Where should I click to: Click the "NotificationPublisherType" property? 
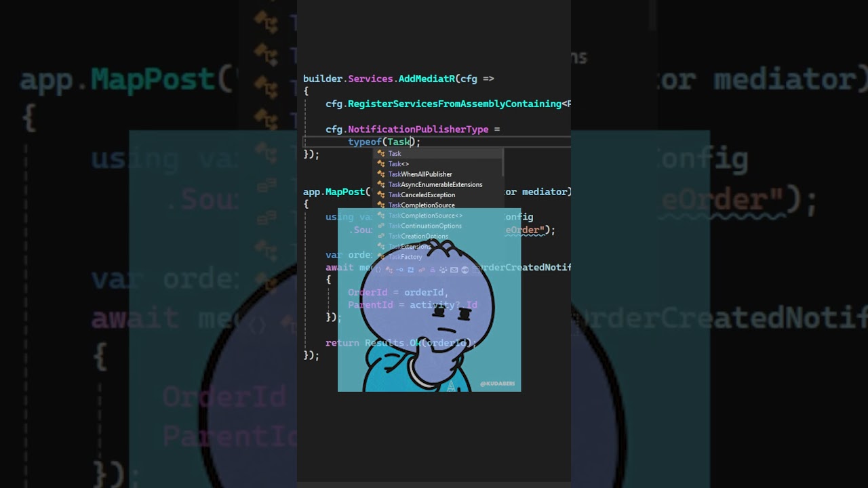[418, 129]
